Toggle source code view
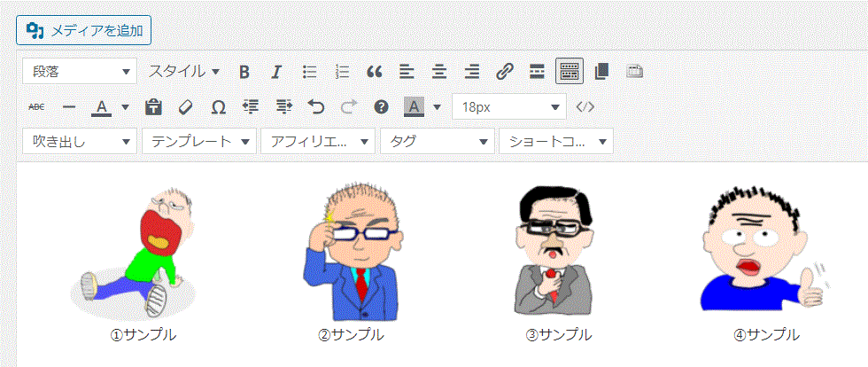 [x=585, y=106]
